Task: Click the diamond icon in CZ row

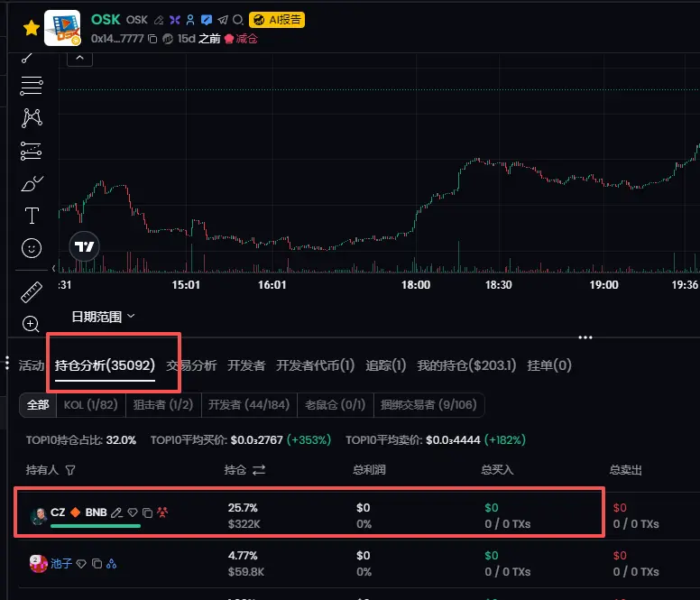Action: (133, 512)
